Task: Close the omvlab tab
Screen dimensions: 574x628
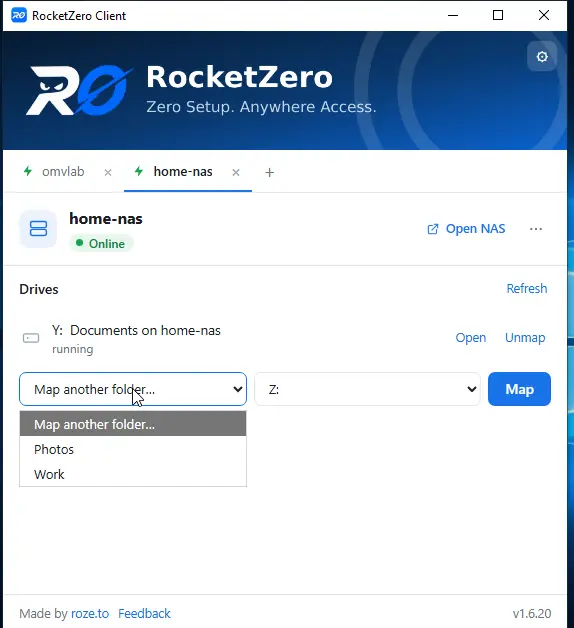Action: [x=108, y=173]
